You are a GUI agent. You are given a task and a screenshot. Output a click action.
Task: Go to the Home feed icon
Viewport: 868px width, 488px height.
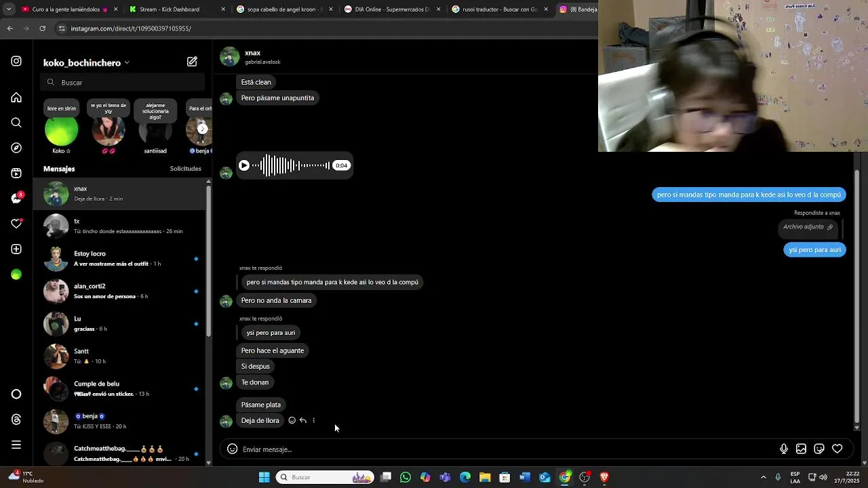pyautogui.click(x=16, y=98)
